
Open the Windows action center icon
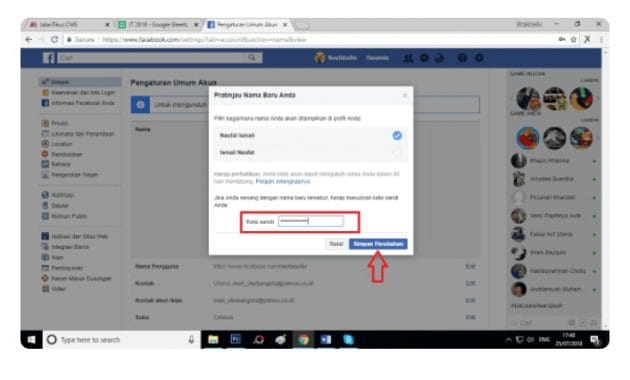[x=595, y=340]
